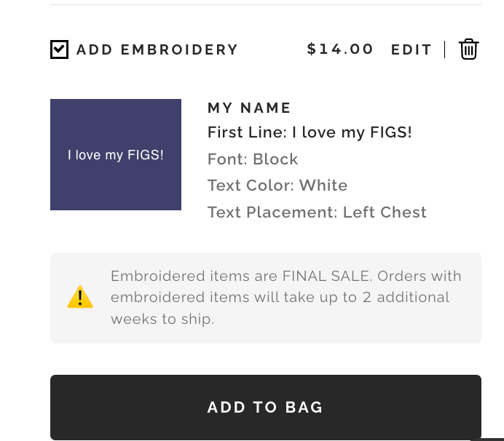This screenshot has height=441, width=504.
Task: Open the navy embroidery preview thumbnail
Action: coord(116,182)
